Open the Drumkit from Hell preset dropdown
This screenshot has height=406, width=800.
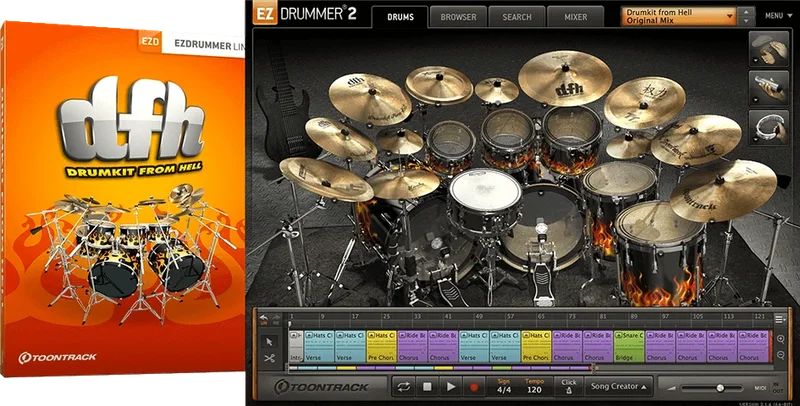click(x=679, y=16)
